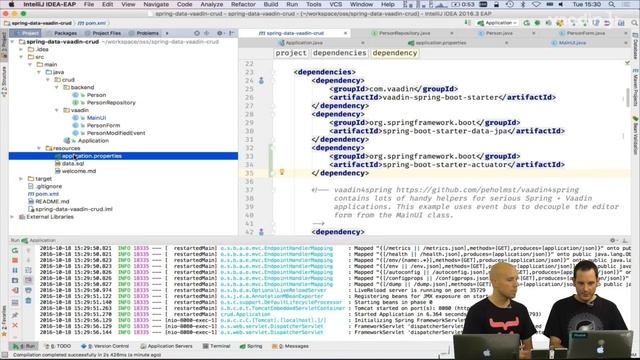Click collapse all icon in Project panel

(207, 33)
